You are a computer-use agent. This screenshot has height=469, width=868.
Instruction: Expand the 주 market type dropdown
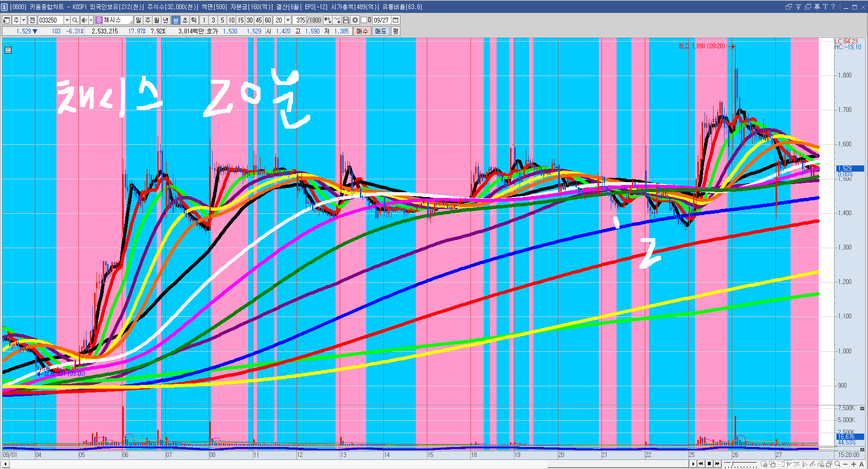pos(23,20)
